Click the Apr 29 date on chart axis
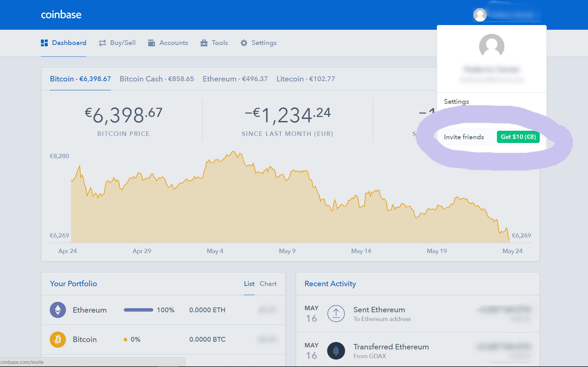The image size is (588, 367). (x=142, y=251)
